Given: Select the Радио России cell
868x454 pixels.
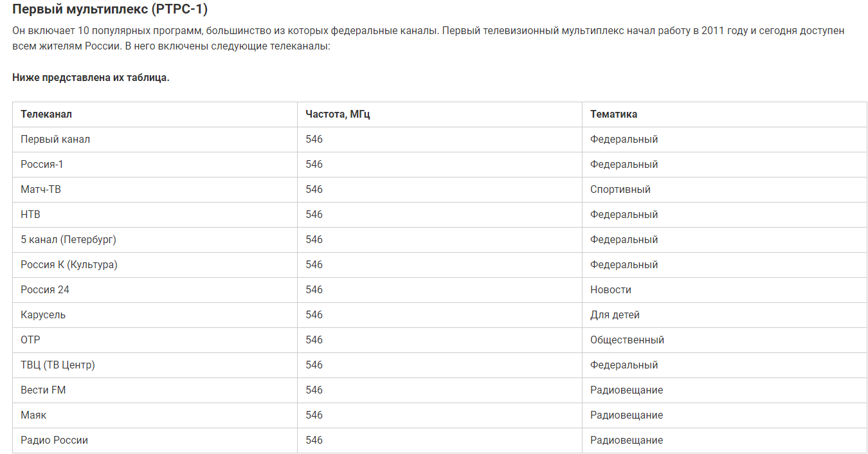Looking at the screenshot, I should coord(155,440).
